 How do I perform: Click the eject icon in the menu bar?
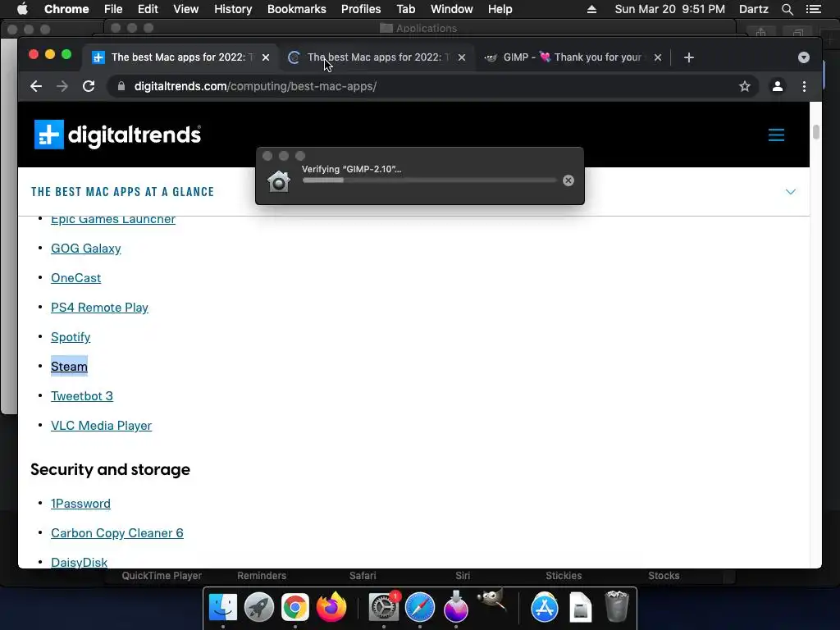click(591, 9)
